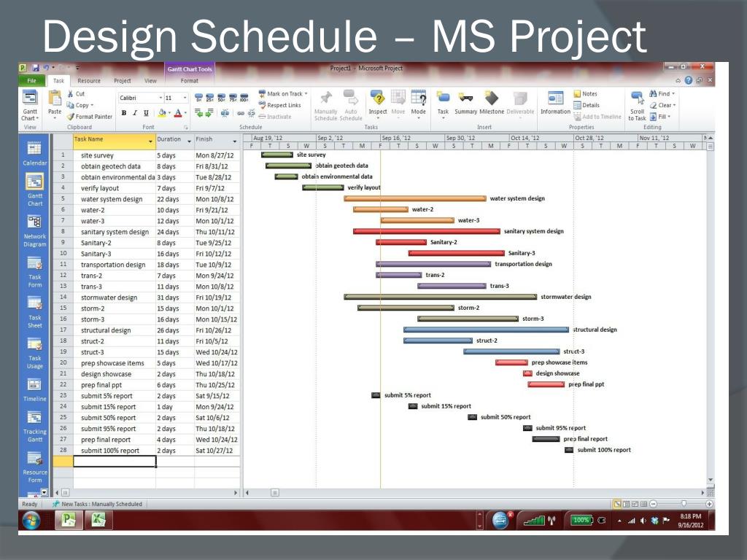
Task: Open the Task Usage view
Action: pos(34,353)
